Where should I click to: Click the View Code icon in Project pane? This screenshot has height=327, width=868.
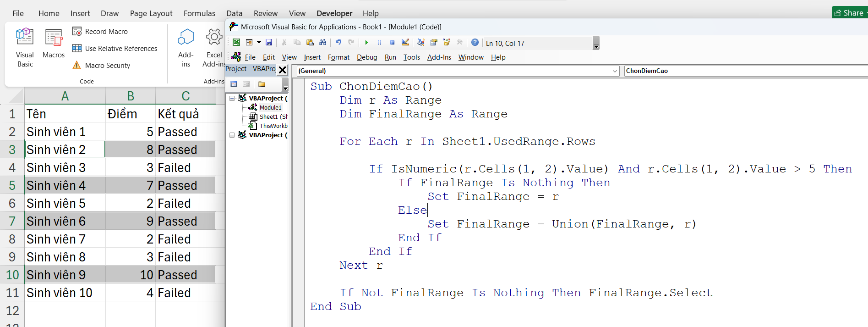234,84
